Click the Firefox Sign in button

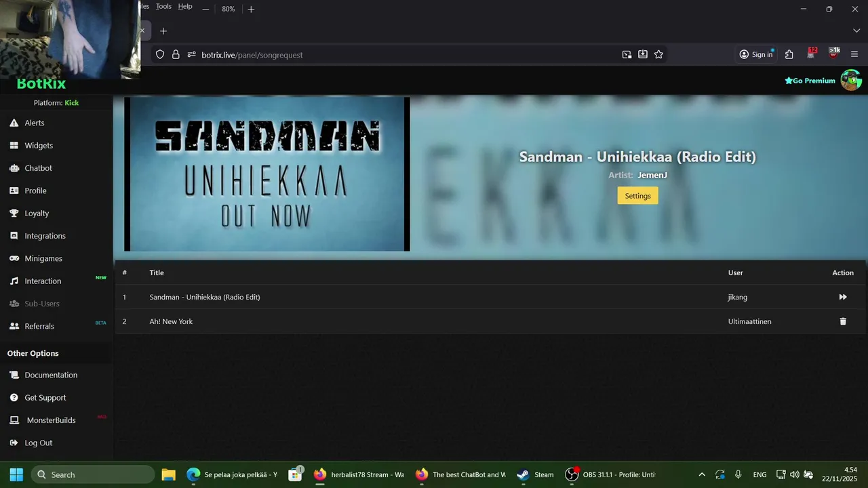tap(756, 54)
